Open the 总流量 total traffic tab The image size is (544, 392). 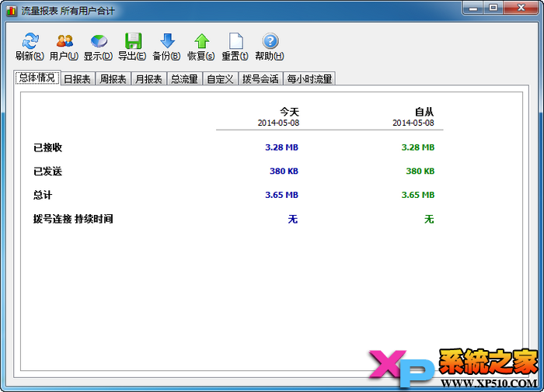(185, 79)
